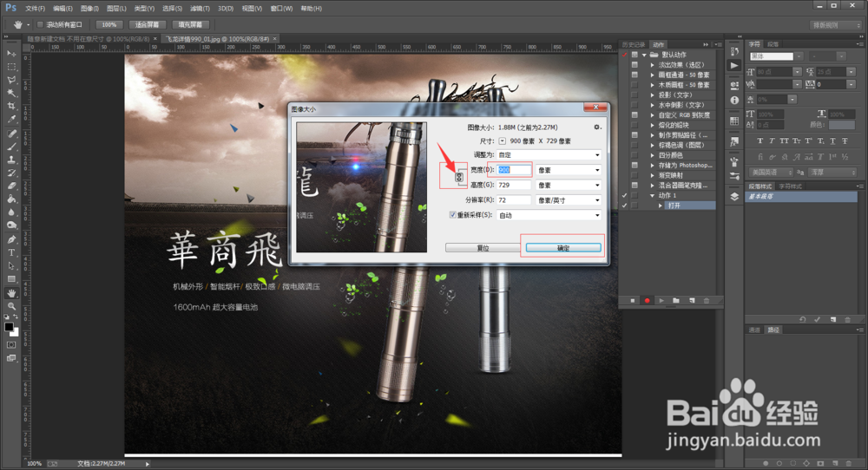This screenshot has width=868, height=470.
Task: Select the Brush tool
Action: 11,147
